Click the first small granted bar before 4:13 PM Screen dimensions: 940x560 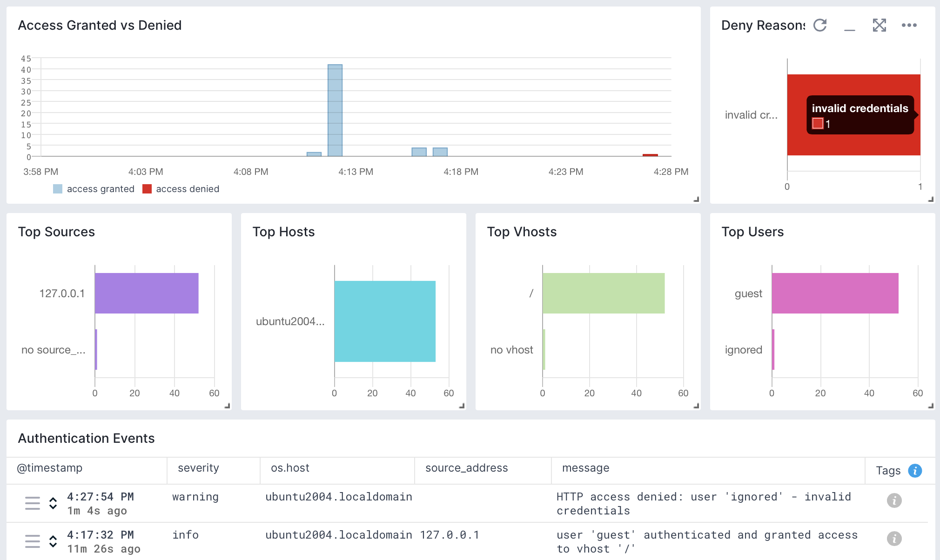314,154
